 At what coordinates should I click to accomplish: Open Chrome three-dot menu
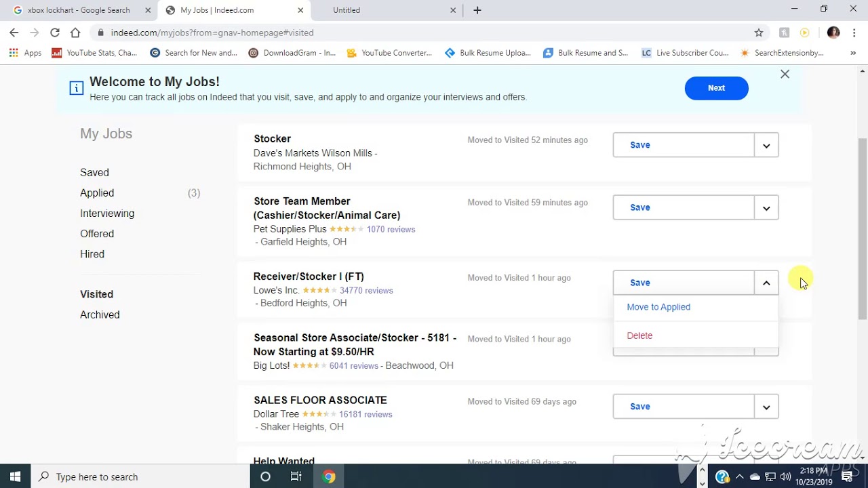(854, 33)
